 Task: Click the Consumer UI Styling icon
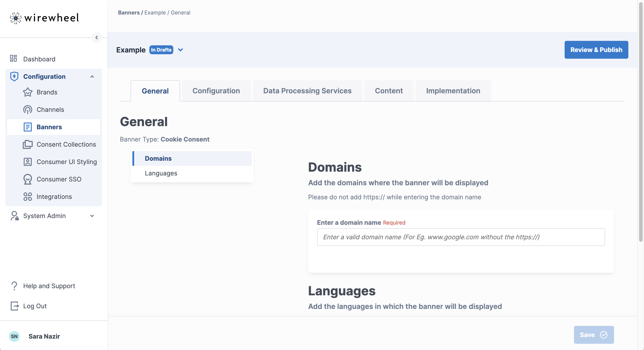28,162
